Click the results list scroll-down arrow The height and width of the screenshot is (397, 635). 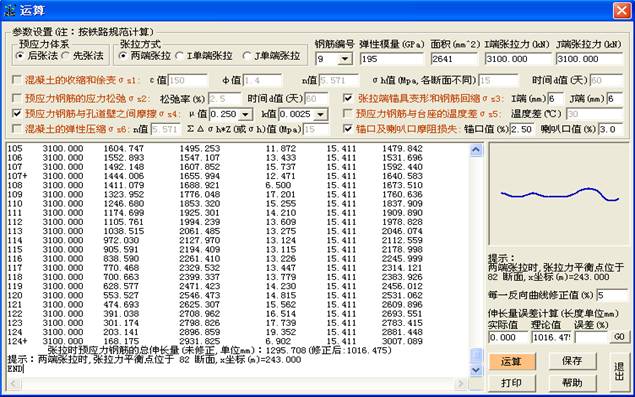pyautogui.click(x=477, y=370)
